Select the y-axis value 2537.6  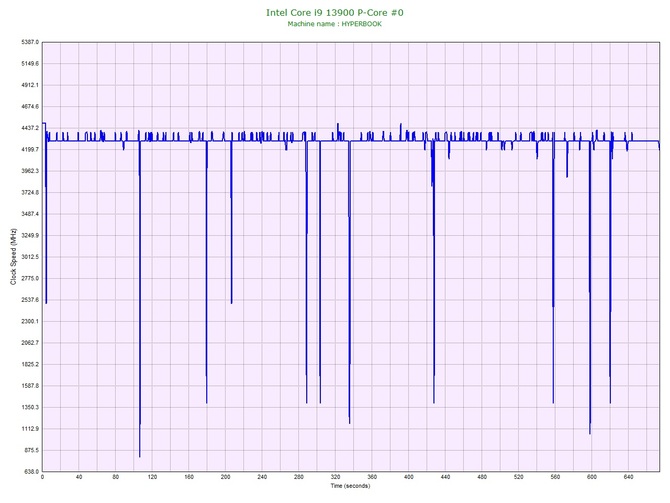(x=30, y=300)
